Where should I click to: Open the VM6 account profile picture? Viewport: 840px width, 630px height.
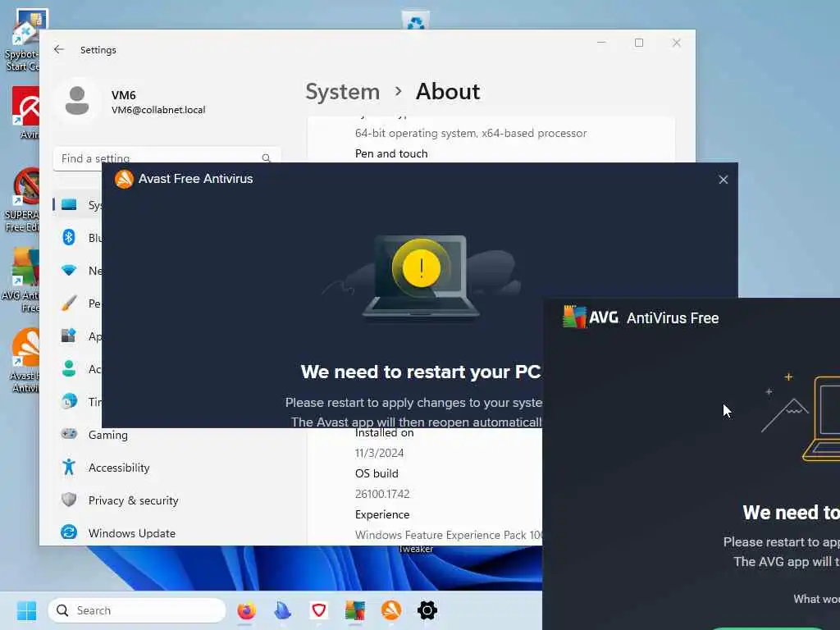(x=76, y=101)
